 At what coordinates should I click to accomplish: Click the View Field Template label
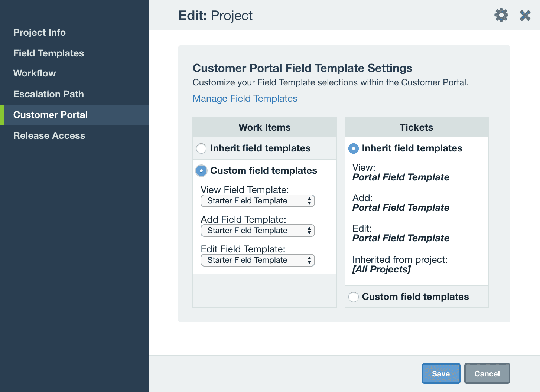point(245,190)
